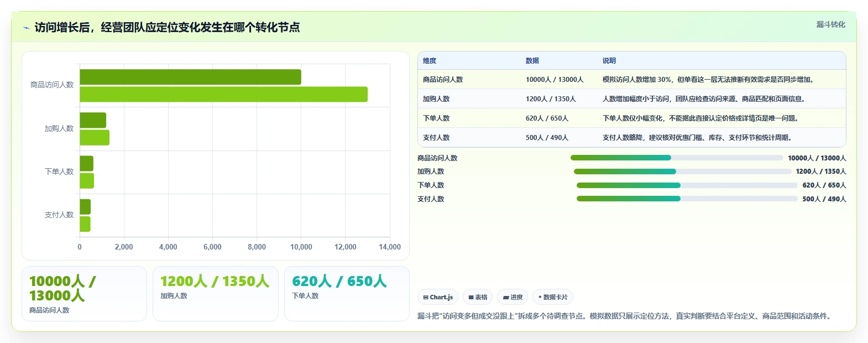The height and width of the screenshot is (343, 868).
Task: Click the 维度 column header
Action: tap(430, 61)
